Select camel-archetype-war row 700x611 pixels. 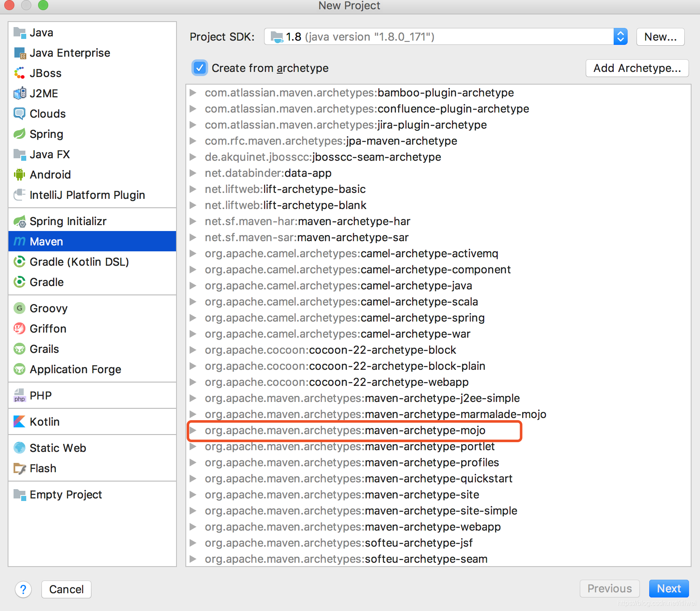coord(438,334)
